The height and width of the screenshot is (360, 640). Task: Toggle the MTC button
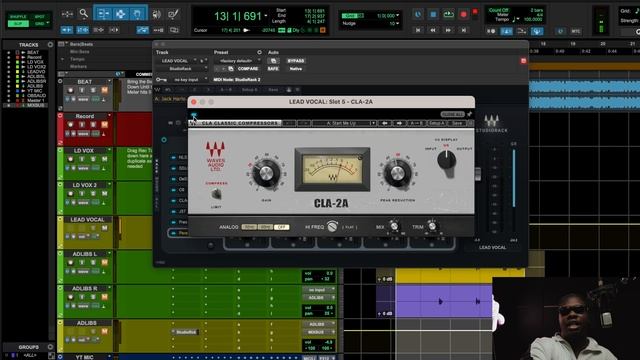(x=576, y=31)
